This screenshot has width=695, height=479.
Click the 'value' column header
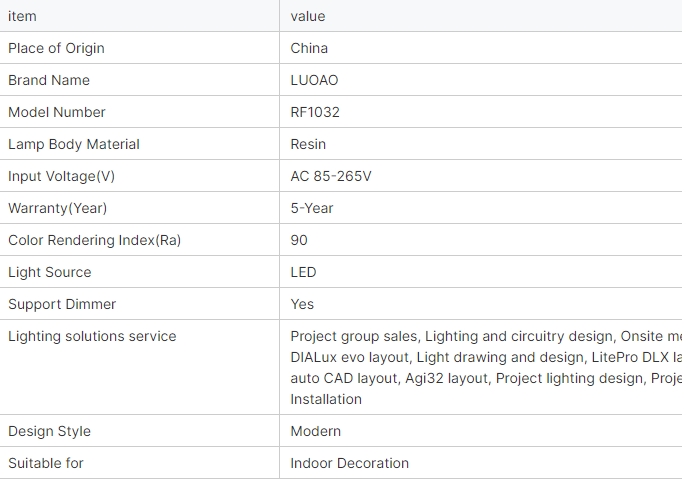[x=308, y=16]
